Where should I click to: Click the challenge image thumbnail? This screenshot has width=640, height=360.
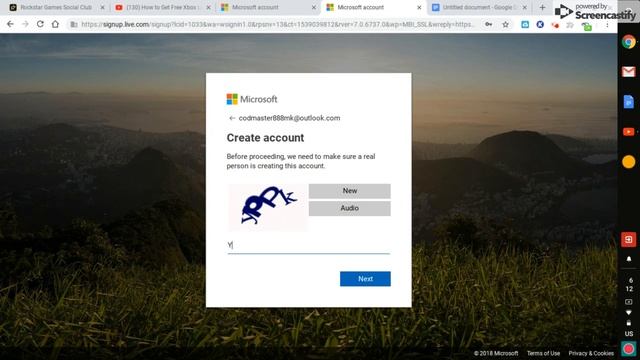tap(268, 207)
